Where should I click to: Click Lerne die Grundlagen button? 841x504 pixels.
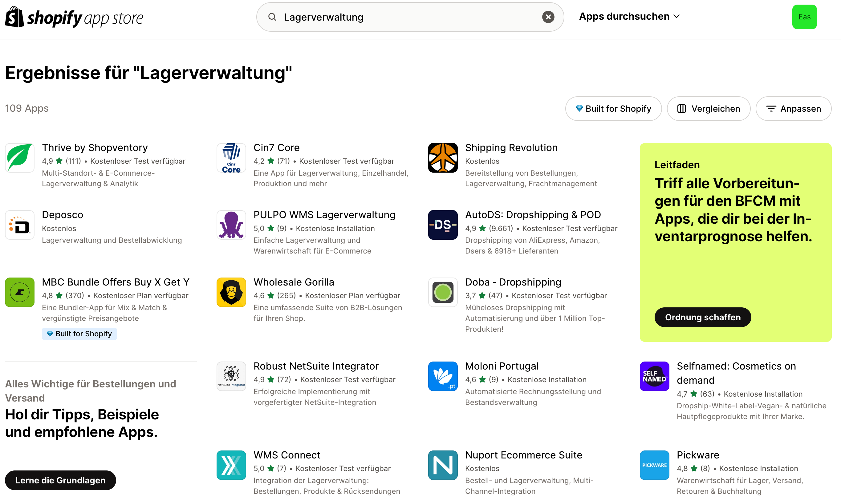61,480
